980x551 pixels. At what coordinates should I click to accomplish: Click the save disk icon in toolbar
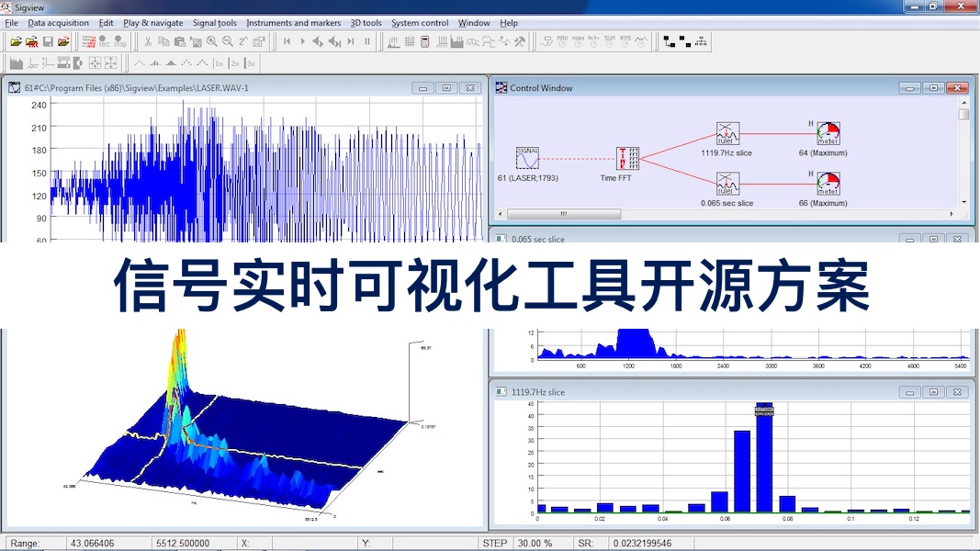[x=48, y=41]
